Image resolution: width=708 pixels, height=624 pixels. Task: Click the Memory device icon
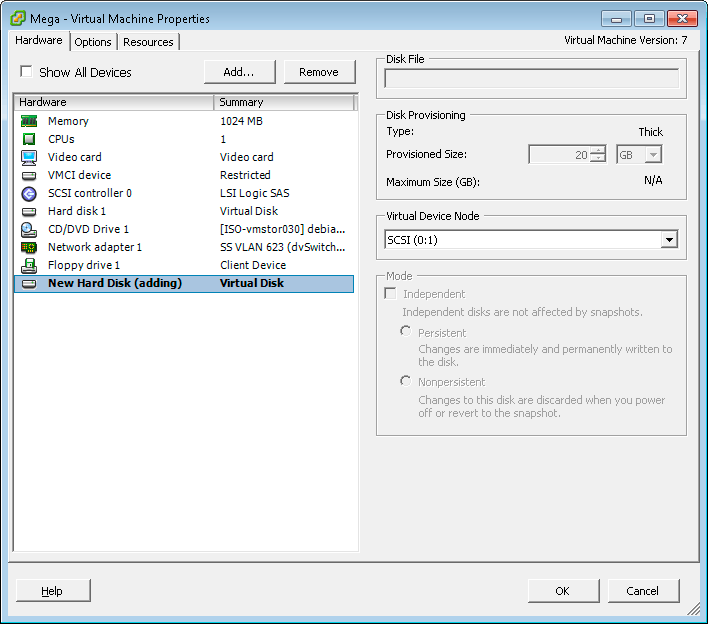point(29,121)
